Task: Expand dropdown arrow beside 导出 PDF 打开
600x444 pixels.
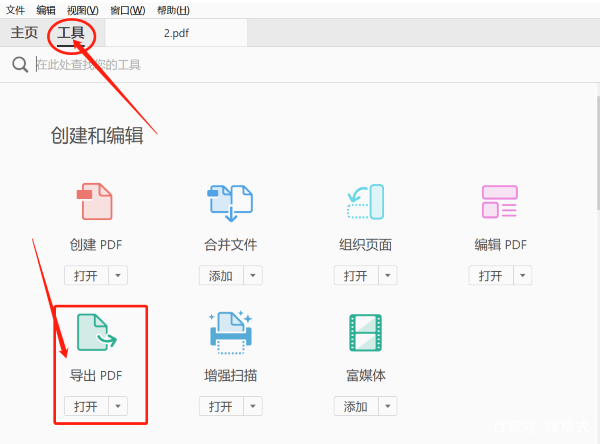Action: 118,406
